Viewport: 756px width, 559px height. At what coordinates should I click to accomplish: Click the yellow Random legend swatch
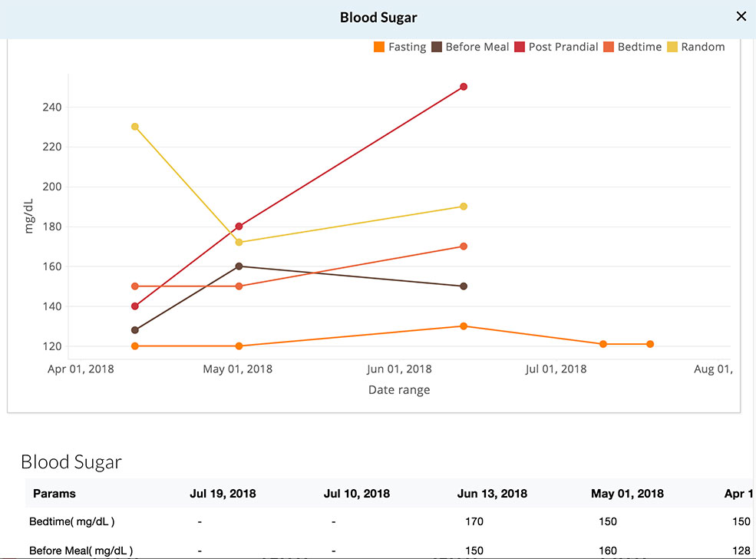(672, 47)
